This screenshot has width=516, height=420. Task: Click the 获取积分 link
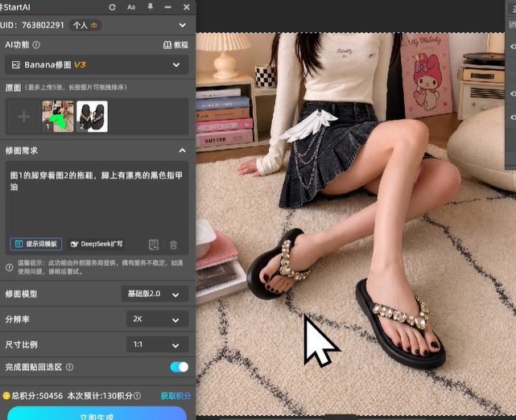(x=175, y=396)
